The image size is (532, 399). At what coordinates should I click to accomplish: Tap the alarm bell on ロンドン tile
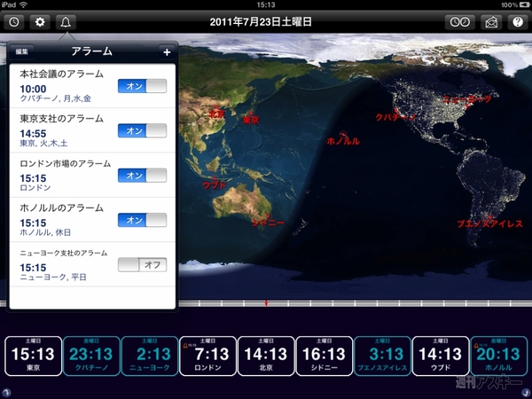pyautogui.click(x=185, y=346)
